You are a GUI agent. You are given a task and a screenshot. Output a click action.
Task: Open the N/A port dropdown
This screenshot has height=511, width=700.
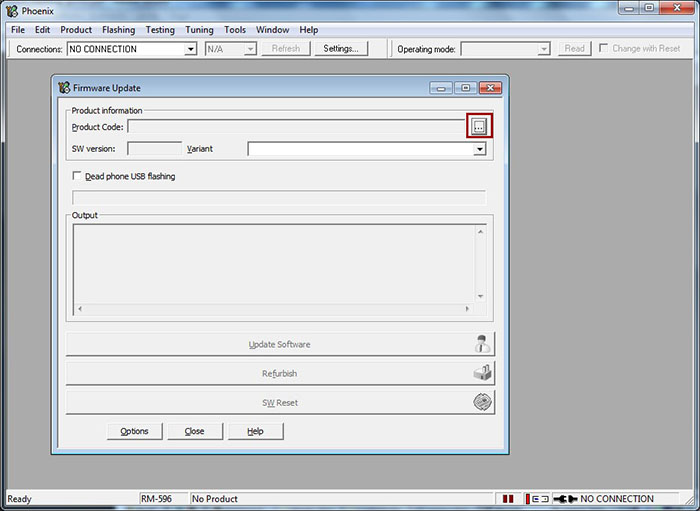(x=250, y=49)
